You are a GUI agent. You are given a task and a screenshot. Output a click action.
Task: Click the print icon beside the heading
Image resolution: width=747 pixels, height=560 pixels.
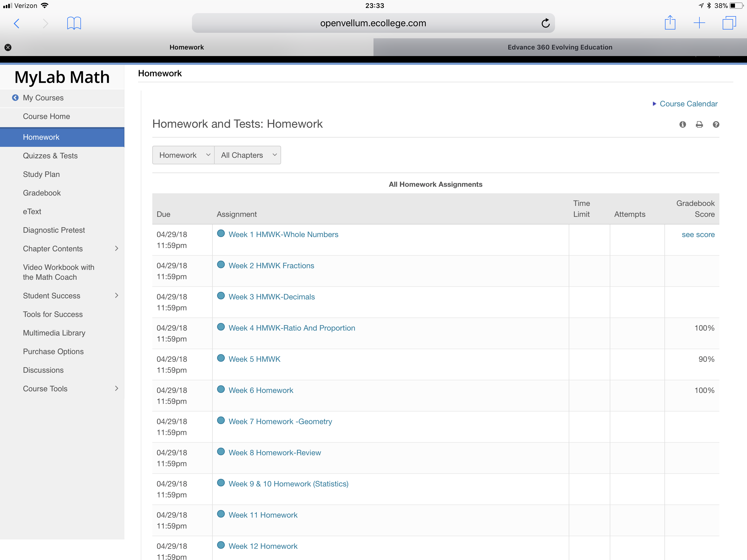pyautogui.click(x=699, y=125)
